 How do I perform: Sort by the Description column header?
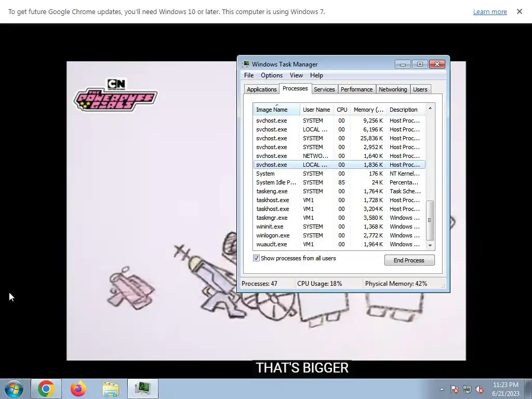pos(406,110)
